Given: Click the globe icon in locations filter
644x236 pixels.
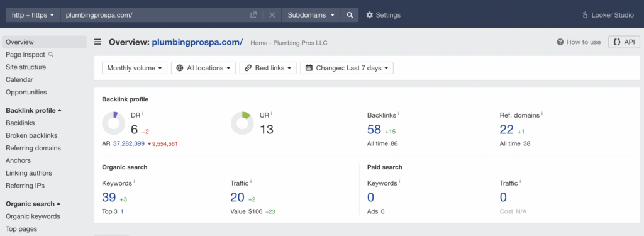Looking at the screenshot, I should 180,68.
